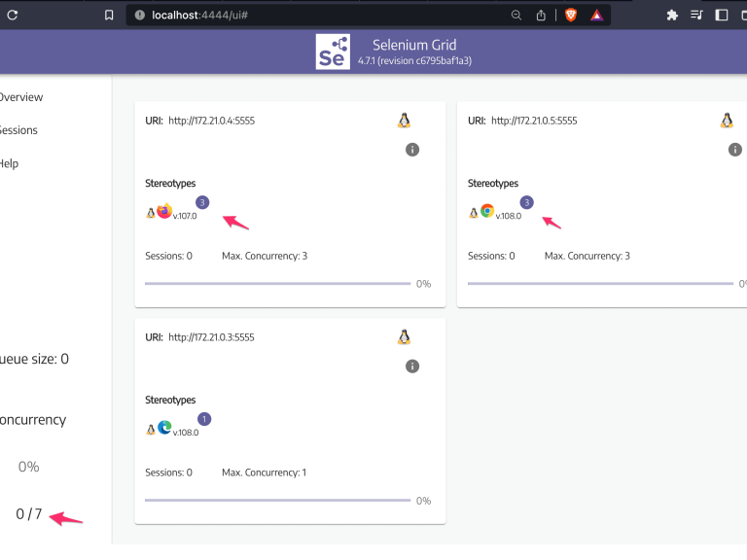
Task: Open info for node 172.21.0.5
Action: pos(734,150)
